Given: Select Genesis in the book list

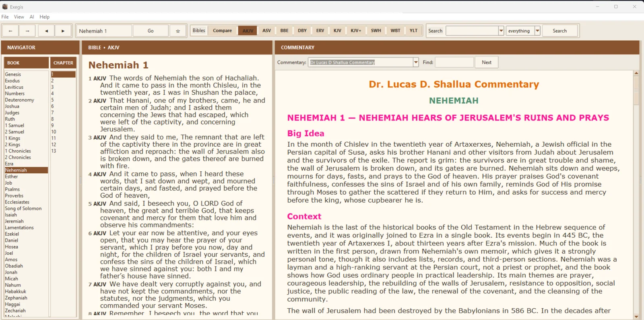Looking at the screenshot, I should pos(26,74).
